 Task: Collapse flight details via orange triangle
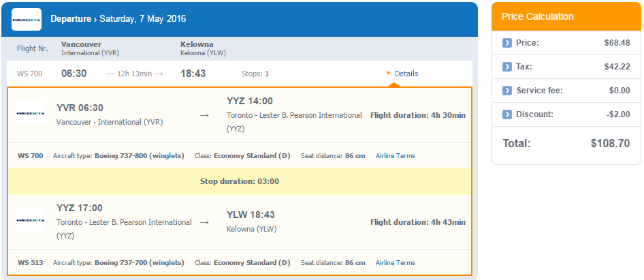tap(388, 74)
